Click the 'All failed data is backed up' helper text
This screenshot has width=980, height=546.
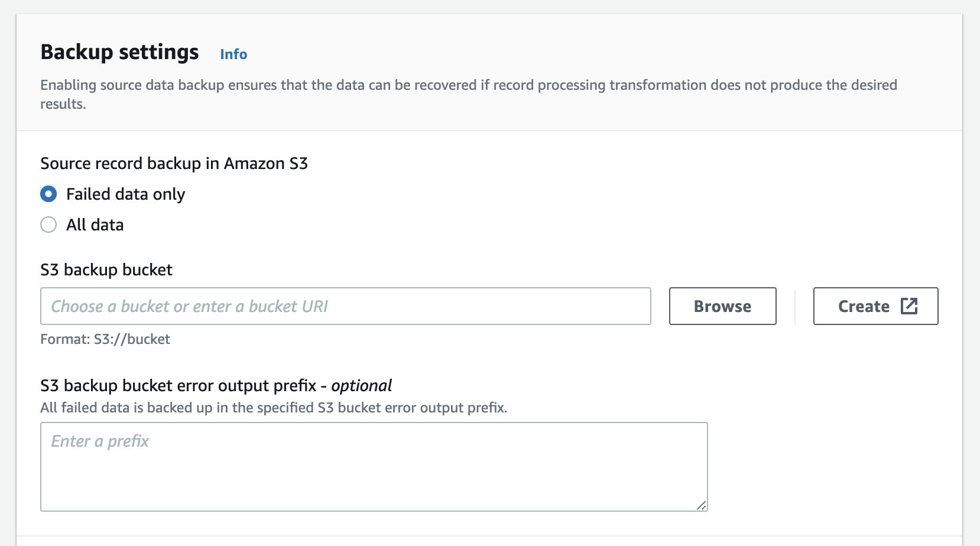click(x=274, y=408)
